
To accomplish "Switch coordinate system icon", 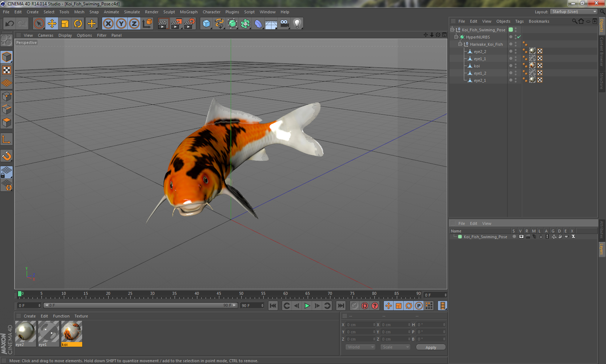I will (147, 24).
